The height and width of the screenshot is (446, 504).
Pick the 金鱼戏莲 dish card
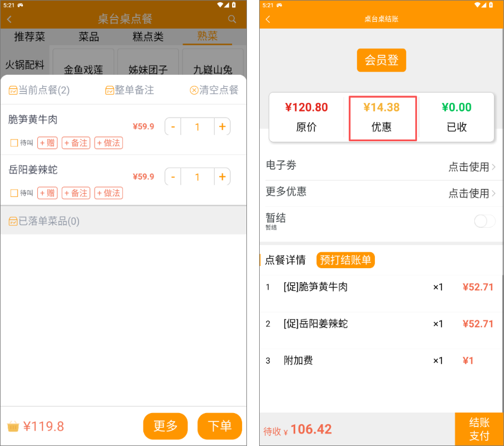coord(83,62)
